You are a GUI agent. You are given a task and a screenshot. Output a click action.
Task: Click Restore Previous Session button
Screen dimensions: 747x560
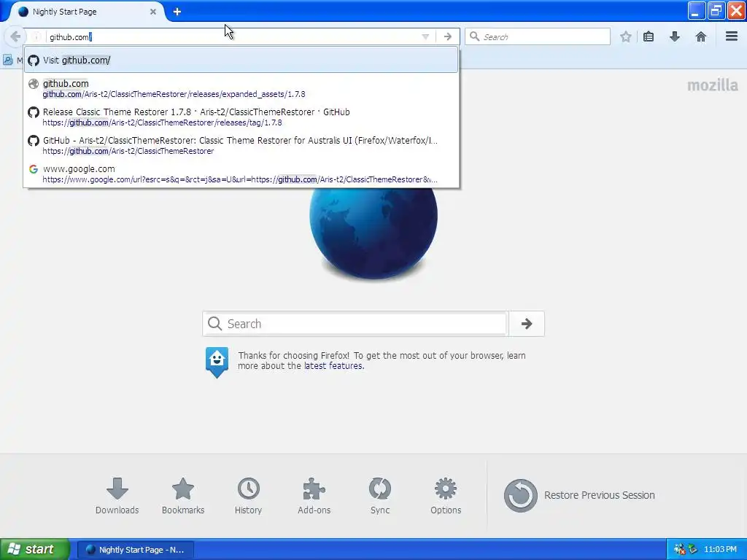coord(579,495)
